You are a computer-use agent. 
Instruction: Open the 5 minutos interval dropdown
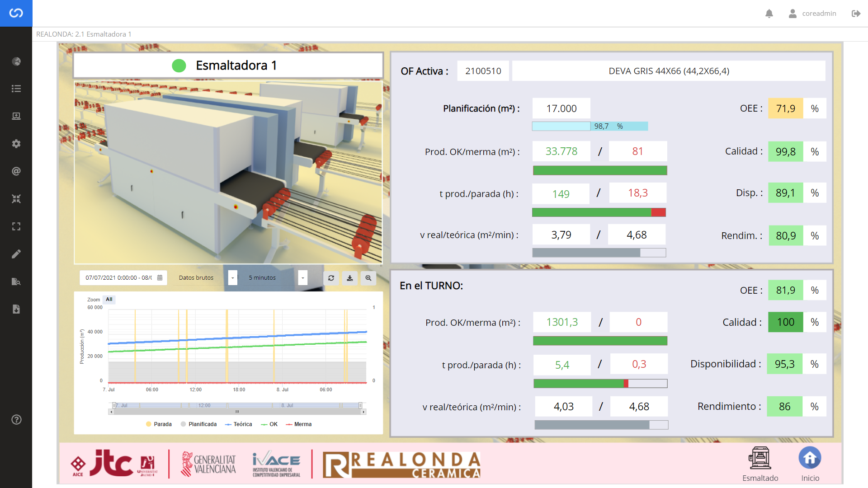coord(302,278)
